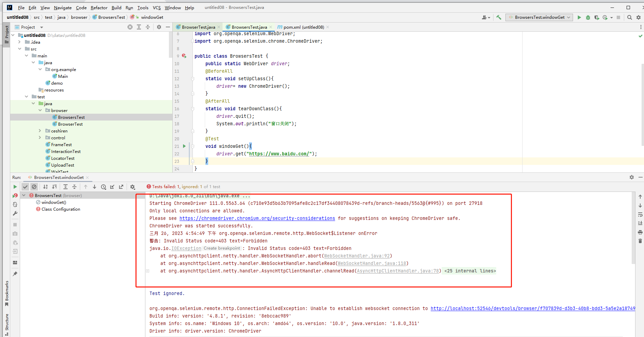This screenshot has width=644, height=337.
Task: Run BrowsersTest.windowGet from the top toolbar
Action: tap(579, 17)
